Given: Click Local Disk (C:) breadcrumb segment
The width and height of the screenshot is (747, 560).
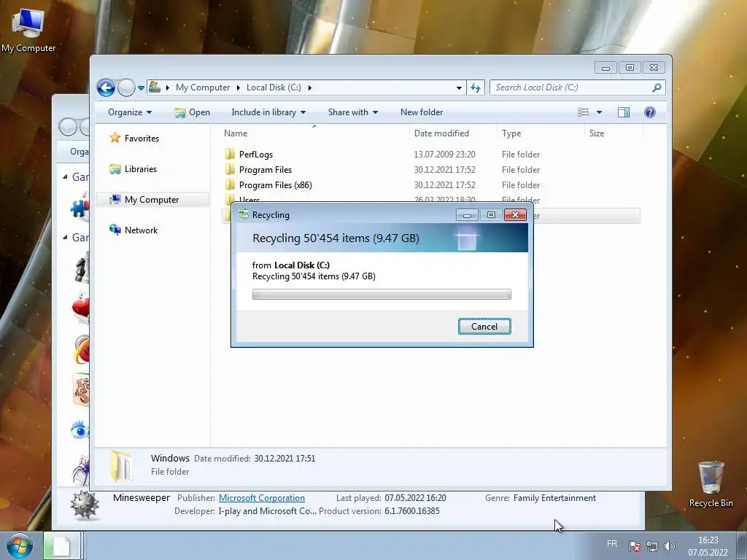Looking at the screenshot, I should (274, 87).
